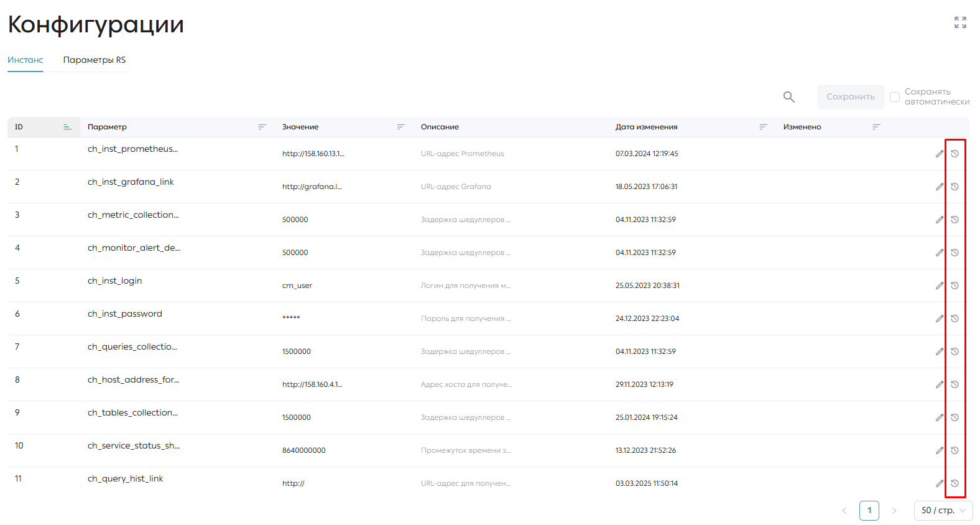Open history for ch_service_status row
The width and height of the screenshot is (980, 525).
click(955, 450)
